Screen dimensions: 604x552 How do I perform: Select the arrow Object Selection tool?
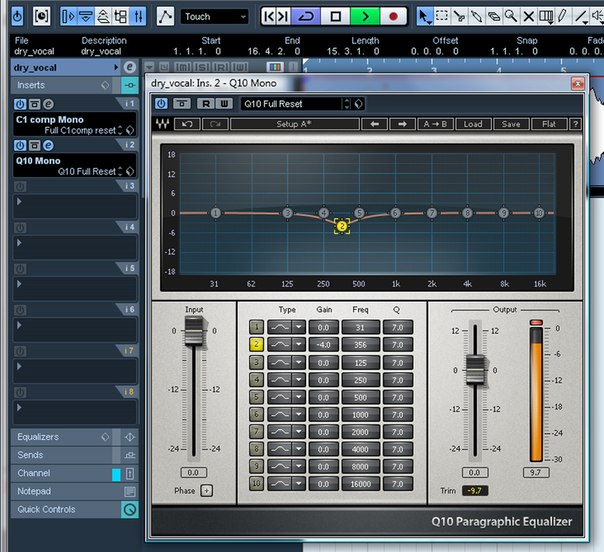click(424, 17)
